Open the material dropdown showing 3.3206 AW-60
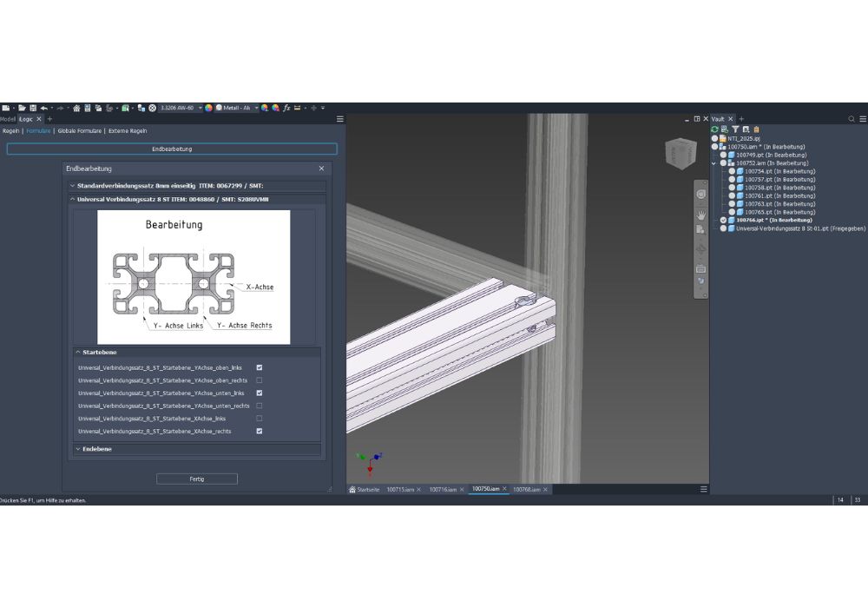The width and height of the screenshot is (868, 608). [x=200, y=108]
